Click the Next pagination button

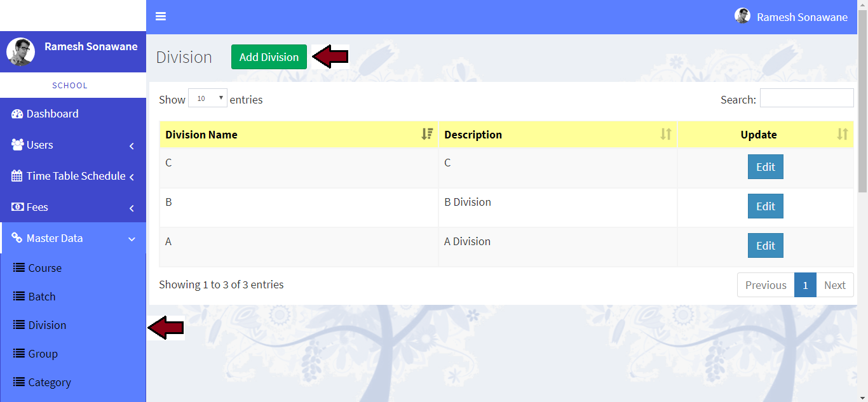pyautogui.click(x=834, y=285)
